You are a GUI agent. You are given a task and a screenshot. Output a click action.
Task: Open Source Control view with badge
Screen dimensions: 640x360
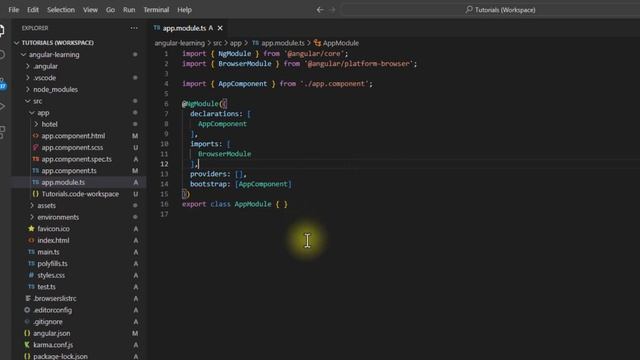point(2,83)
